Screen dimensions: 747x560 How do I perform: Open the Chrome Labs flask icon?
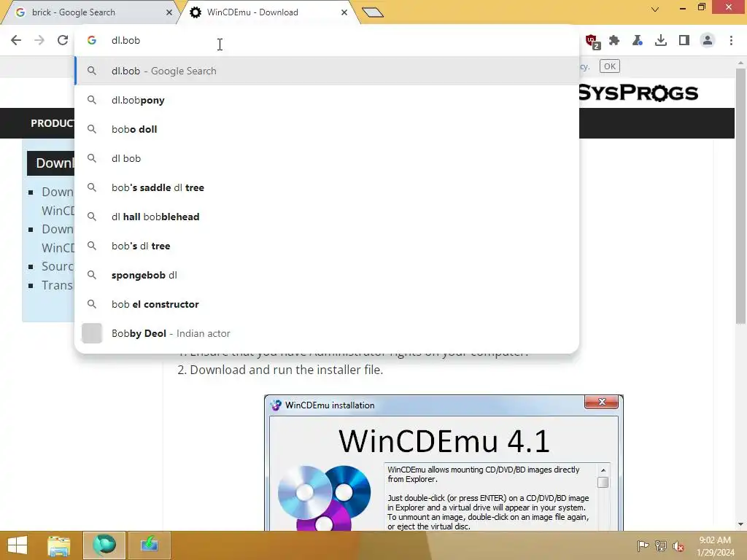click(x=638, y=40)
